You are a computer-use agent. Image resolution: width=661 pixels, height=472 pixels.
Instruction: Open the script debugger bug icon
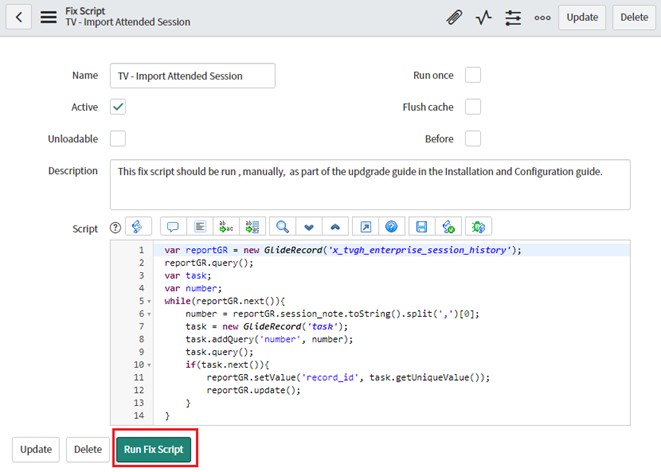point(478,227)
